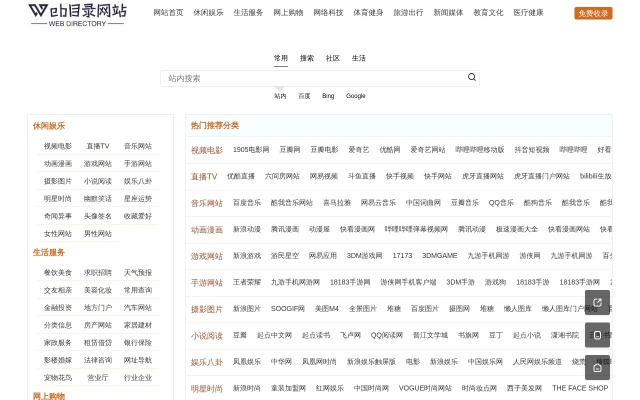Click the magnifier search icon

pyautogui.click(x=471, y=77)
